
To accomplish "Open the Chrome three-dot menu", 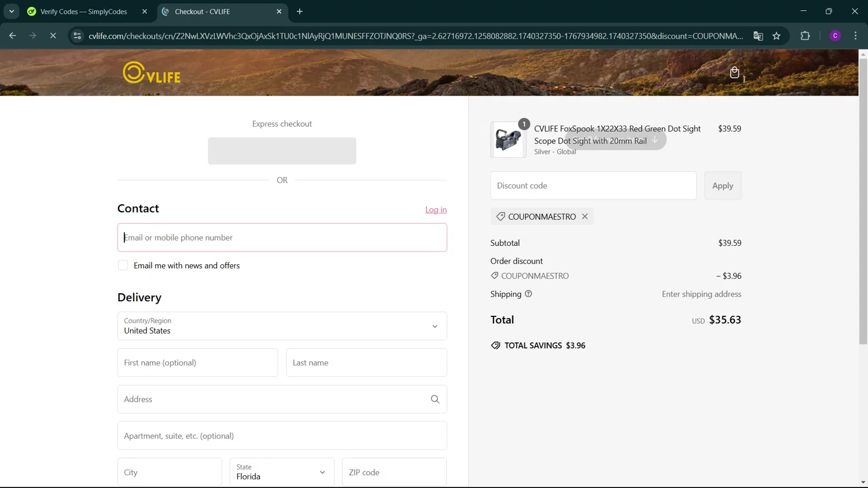I will pyautogui.click(x=855, y=36).
